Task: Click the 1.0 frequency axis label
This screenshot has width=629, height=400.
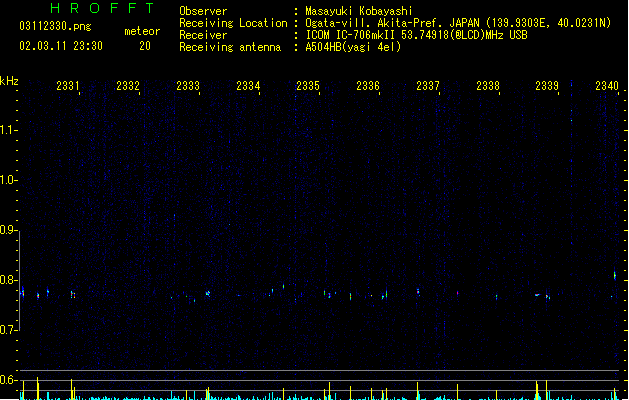Action: tap(8, 180)
